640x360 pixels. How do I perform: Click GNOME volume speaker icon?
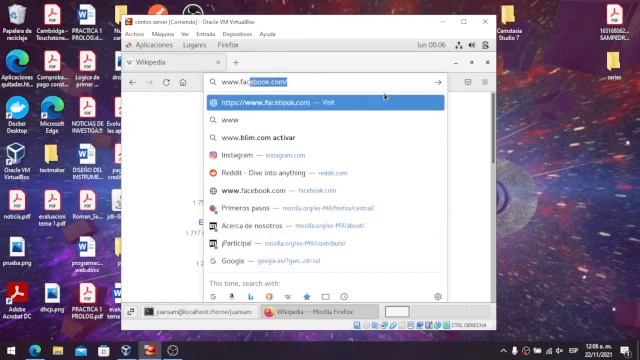[472, 45]
